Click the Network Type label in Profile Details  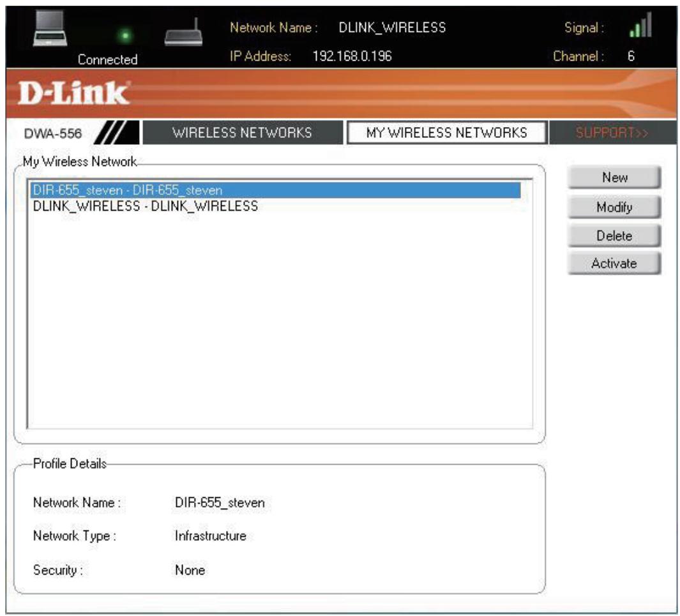point(75,536)
